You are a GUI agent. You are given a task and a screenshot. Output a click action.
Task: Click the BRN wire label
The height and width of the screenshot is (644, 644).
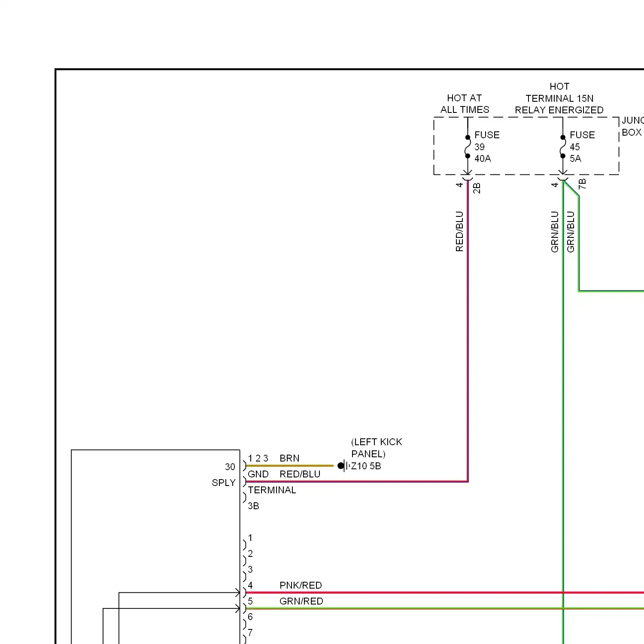pyautogui.click(x=289, y=458)
